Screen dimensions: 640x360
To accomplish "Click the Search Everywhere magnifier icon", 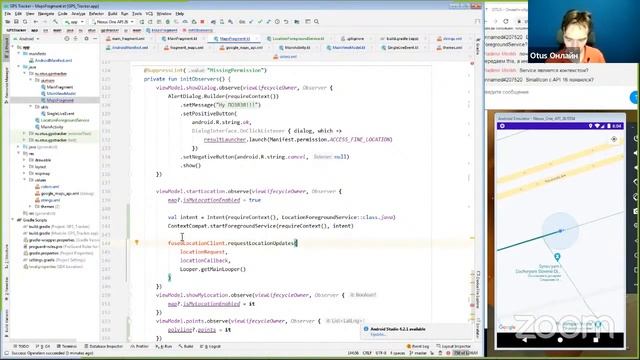I will point(316,22).
